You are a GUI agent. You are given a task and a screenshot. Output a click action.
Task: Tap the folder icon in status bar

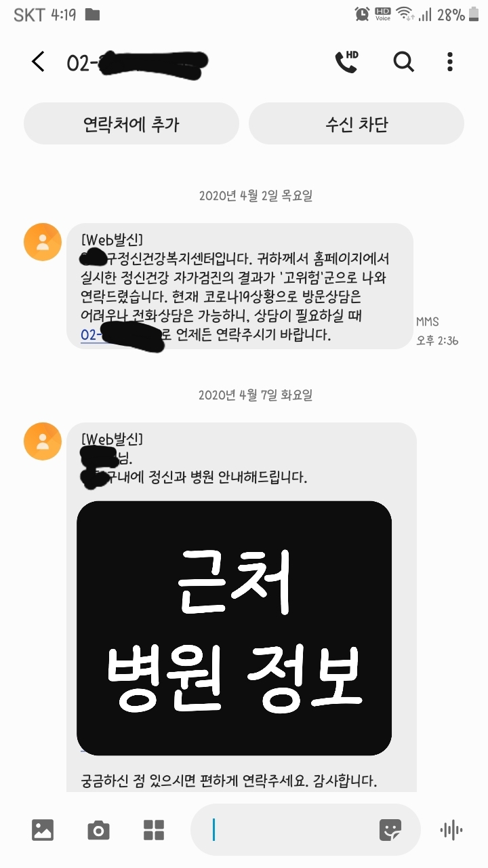92,14
